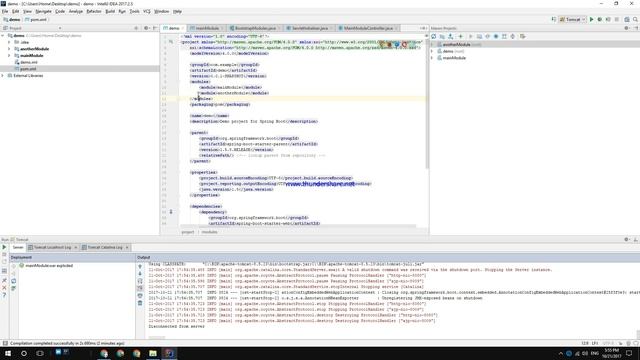Download Maven sources and documentation

tap(451, 36)
